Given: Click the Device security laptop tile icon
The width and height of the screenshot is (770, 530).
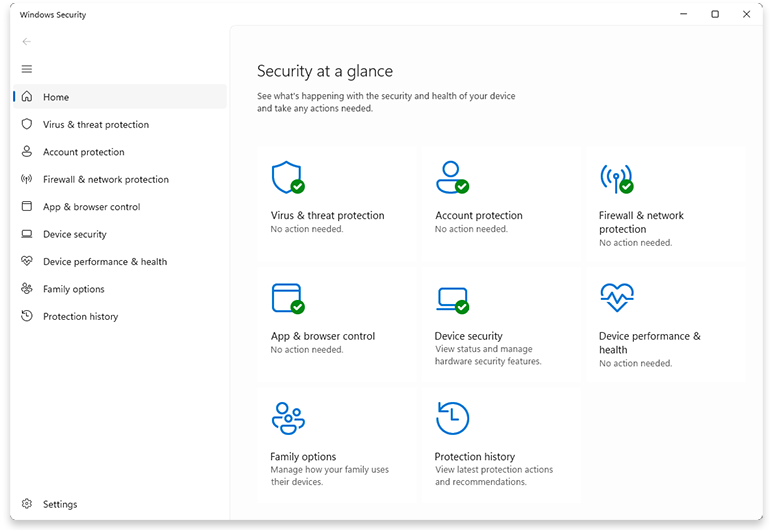Looking at the screenshot, I should tap(451, 299).
